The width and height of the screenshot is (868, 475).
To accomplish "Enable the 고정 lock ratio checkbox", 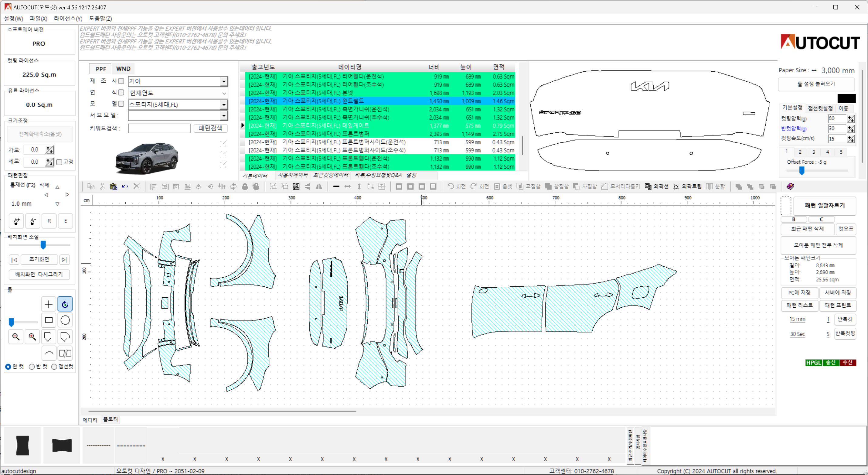I will (x=59, y=162).
